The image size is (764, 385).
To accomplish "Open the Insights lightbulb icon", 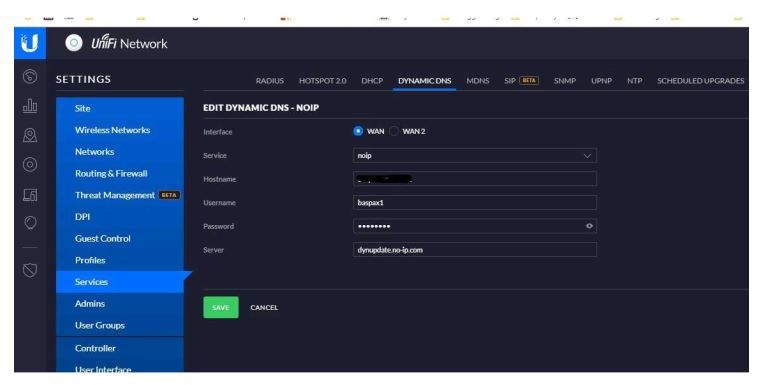I will click(30, 223).
